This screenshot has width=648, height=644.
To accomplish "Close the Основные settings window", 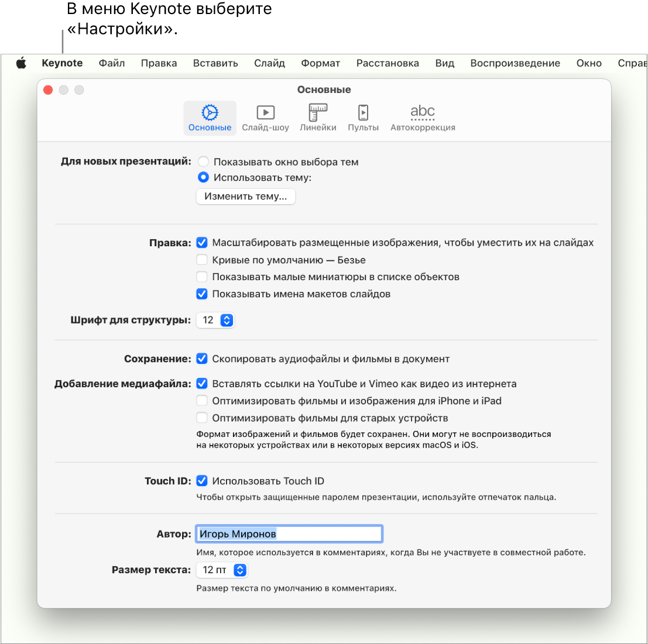I will point(48,90).
